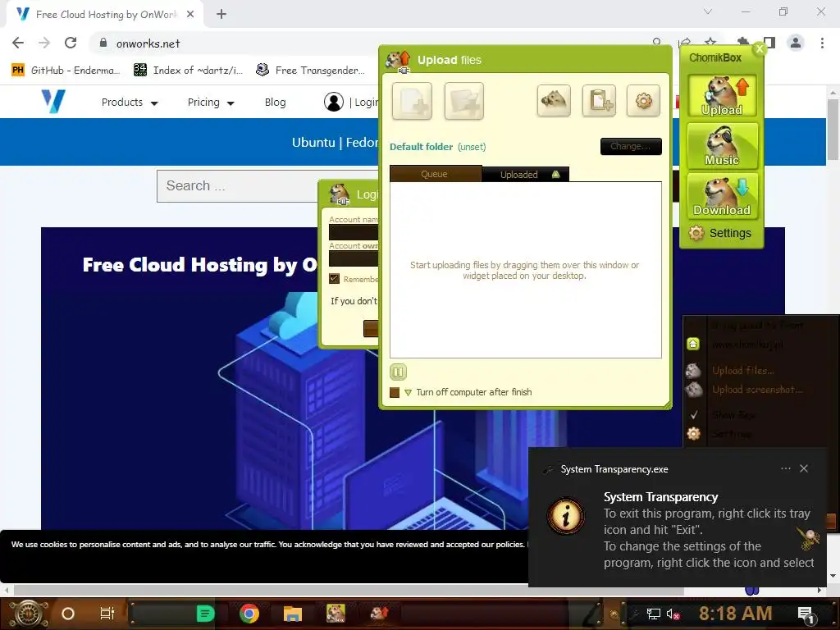The height and width of the screenshot is (630, 840).
Task: Focus the Chrome address bar
Action: 375,43
